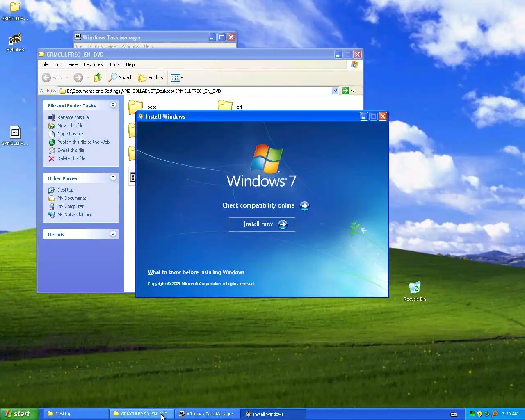
Task: Click Publish this file to the Web
Action: pos(84,142)
